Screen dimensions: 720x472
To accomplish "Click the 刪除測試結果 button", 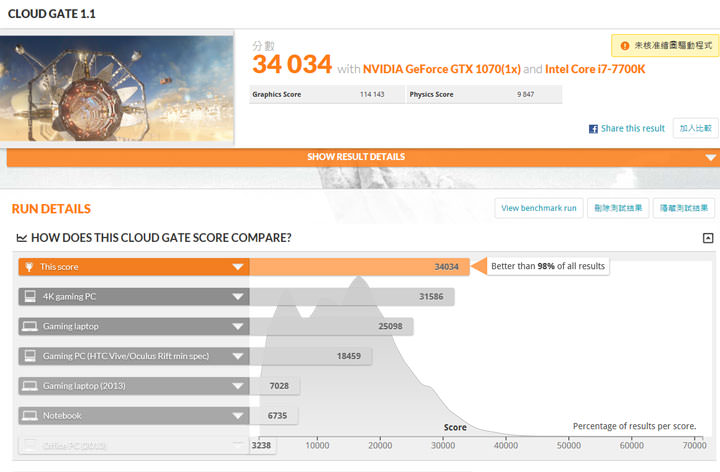I will click(617, 208).
